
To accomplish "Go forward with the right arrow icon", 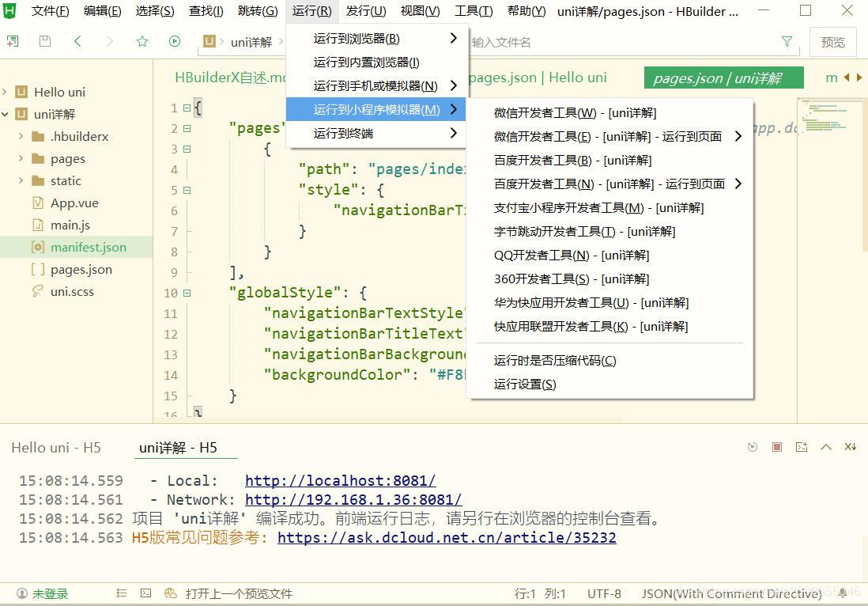I will point(110,41).
